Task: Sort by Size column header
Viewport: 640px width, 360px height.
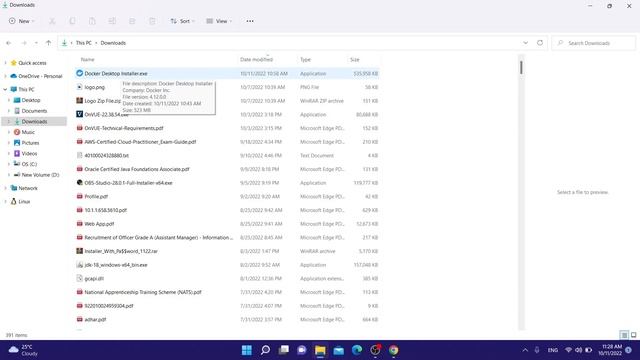Action: (x=355, y=60)
